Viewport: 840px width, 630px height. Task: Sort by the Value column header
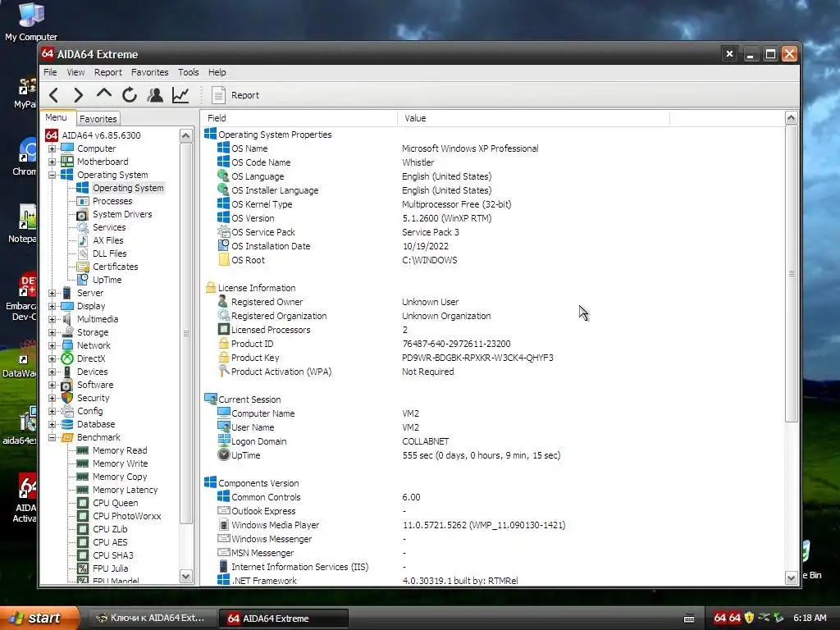[x=533, y=118]
